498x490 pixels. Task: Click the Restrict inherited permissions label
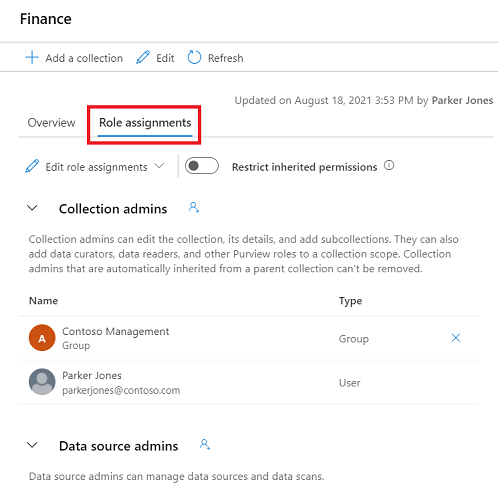305,167
